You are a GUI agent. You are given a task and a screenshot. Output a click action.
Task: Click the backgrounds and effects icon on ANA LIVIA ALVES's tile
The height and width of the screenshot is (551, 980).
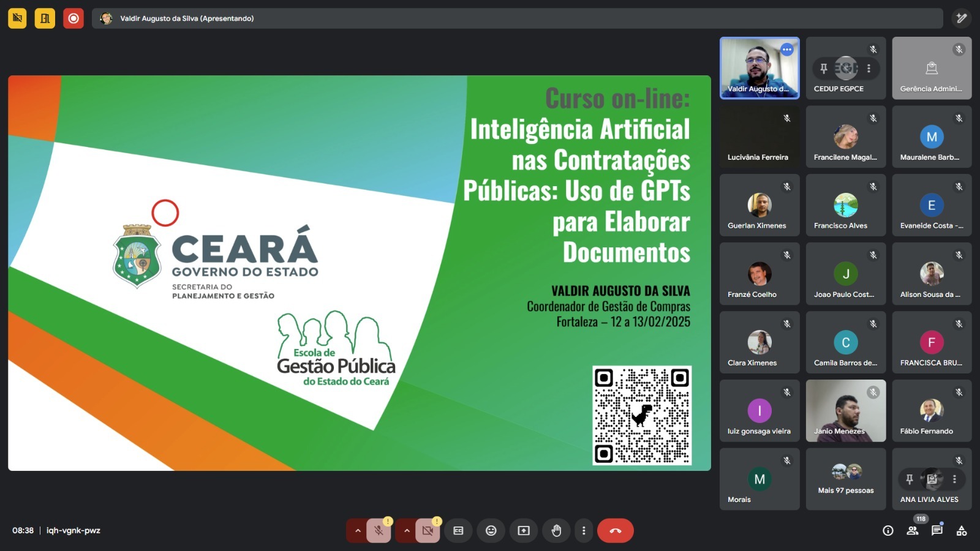(932, 479)
